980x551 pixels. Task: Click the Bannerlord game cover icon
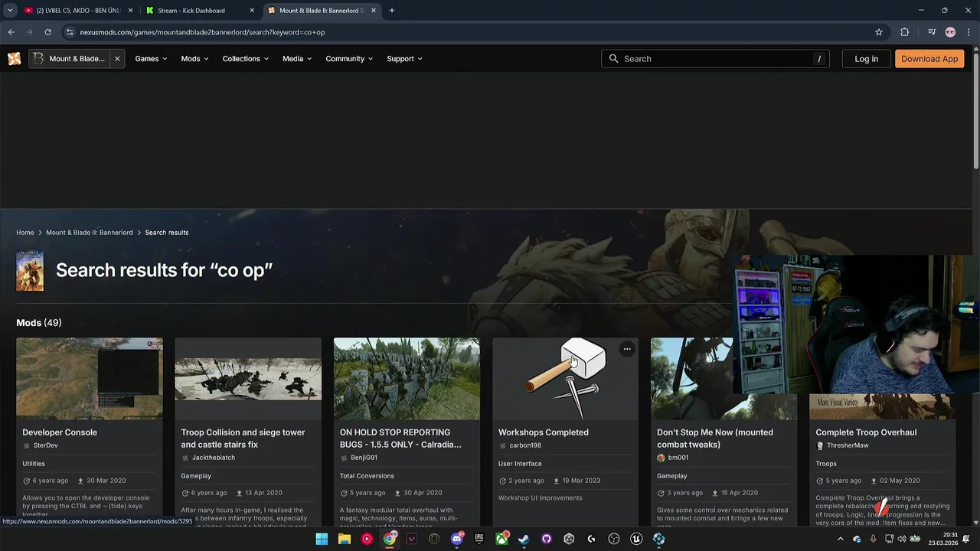(x=30, y=271)
